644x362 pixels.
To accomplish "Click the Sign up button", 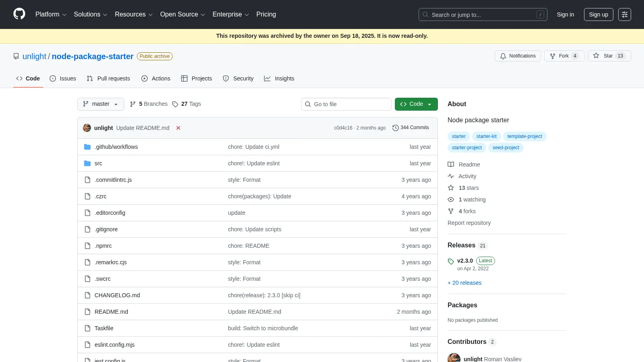I will pos(599,14).
